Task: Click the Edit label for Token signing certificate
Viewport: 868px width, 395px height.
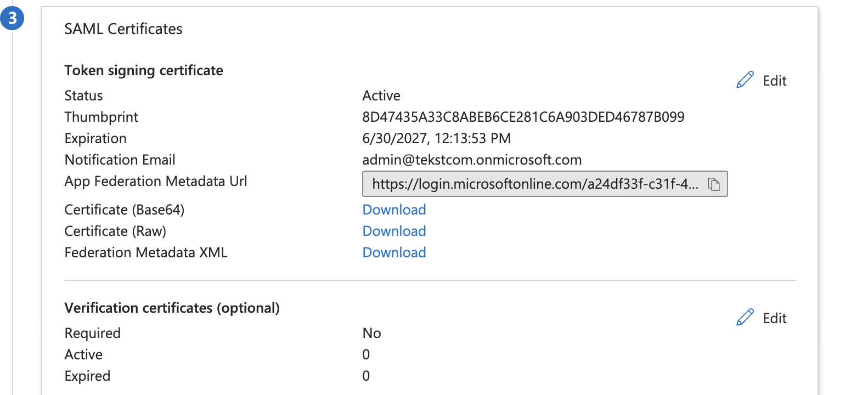Action: (x=774, y=81)
